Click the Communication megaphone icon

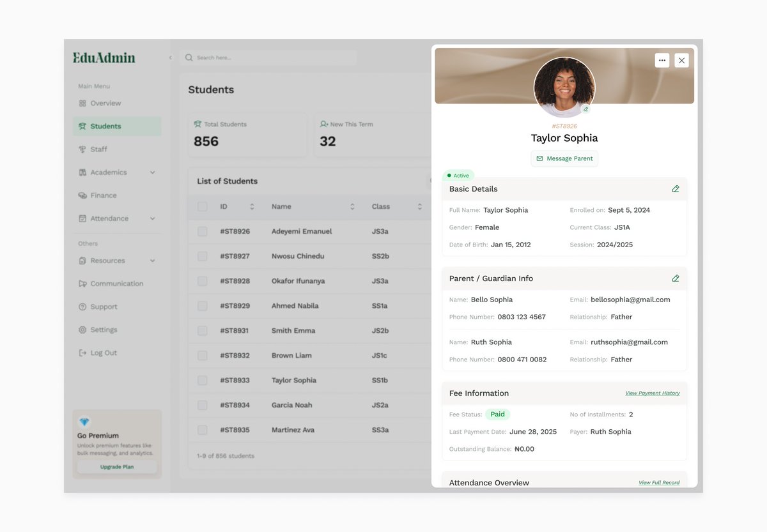[x=82, y=284]
